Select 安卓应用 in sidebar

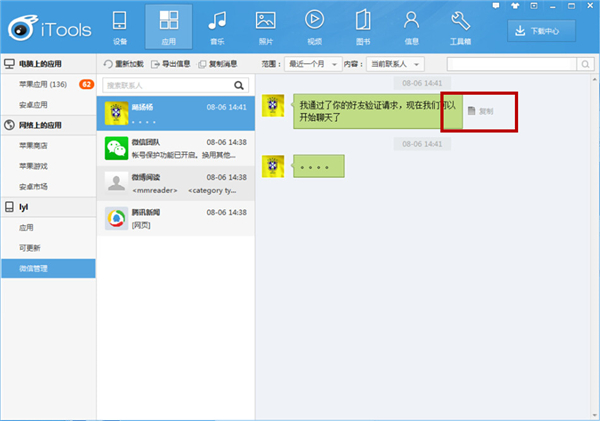click(48, 104)
